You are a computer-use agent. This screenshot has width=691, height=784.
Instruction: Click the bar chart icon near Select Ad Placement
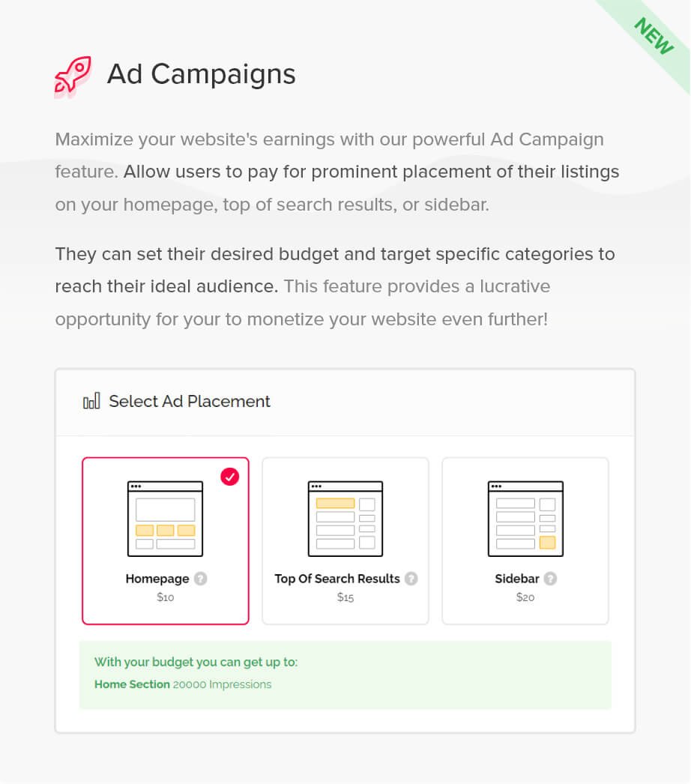click(x=91, y=401)
